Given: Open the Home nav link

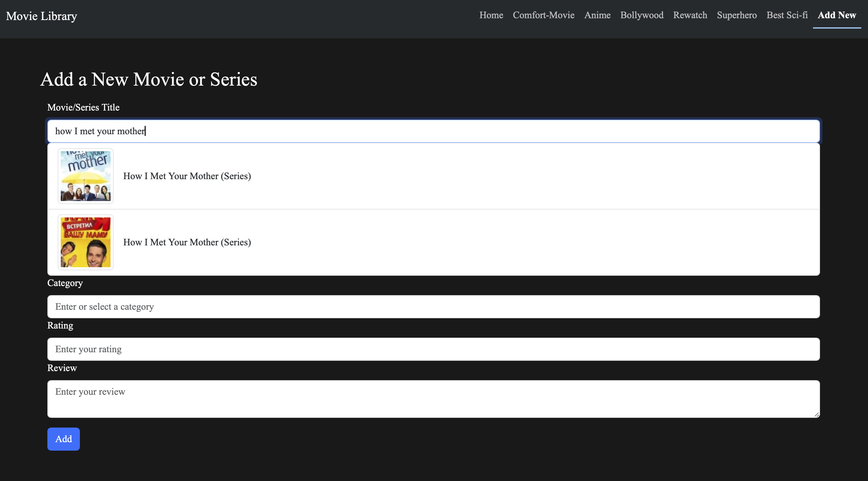Looking at the screenshot, I should (491, 15).
